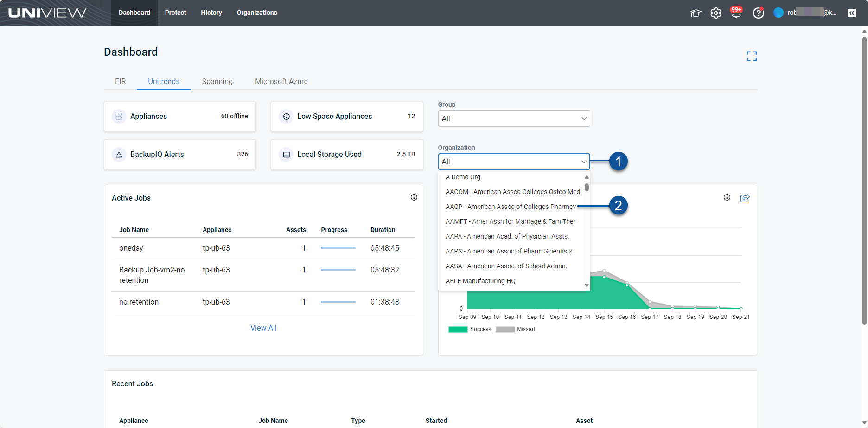Click duration 05:48:45
Screen dimensions: 868x428
pos(385,248)
